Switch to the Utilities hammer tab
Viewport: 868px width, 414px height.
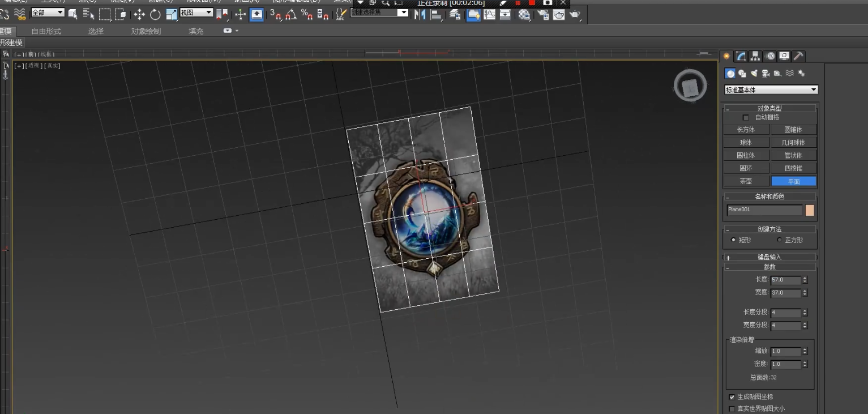tap(798, 56)
